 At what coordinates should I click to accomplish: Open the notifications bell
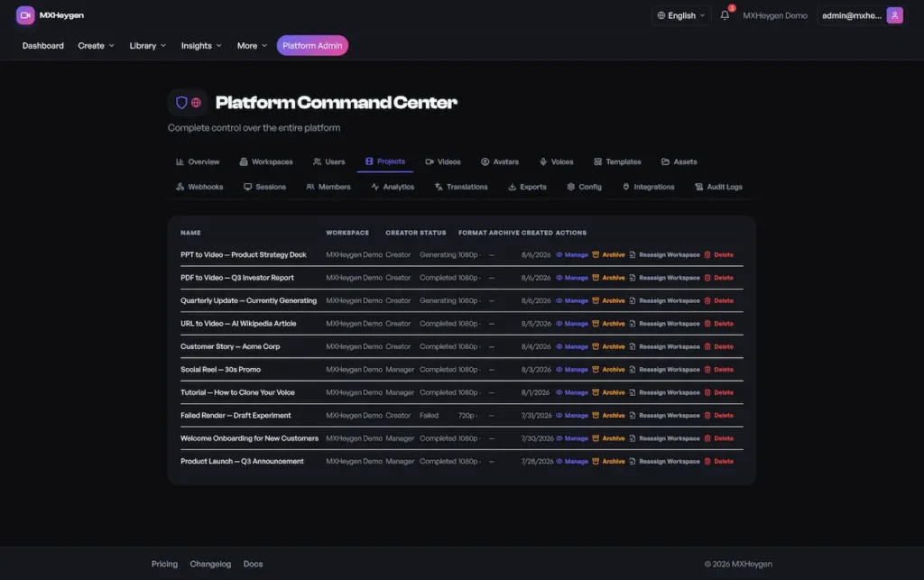coord(725,15)
